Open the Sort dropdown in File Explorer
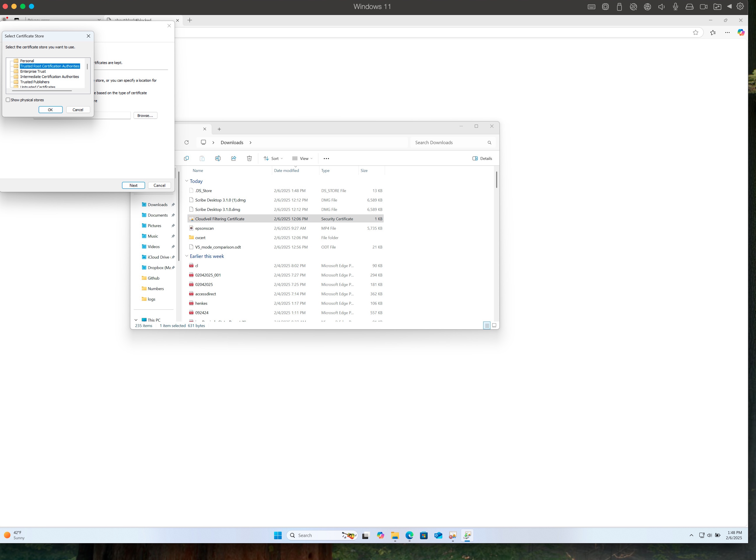The height and width of the screenshot is (560, 756). coord(273,158)
